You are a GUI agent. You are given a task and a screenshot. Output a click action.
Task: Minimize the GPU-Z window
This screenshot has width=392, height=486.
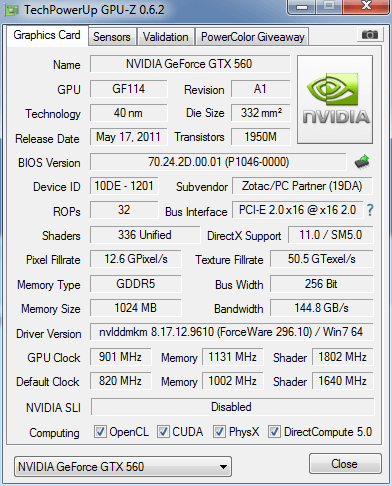pyautogui.click(x=302, y=7)
